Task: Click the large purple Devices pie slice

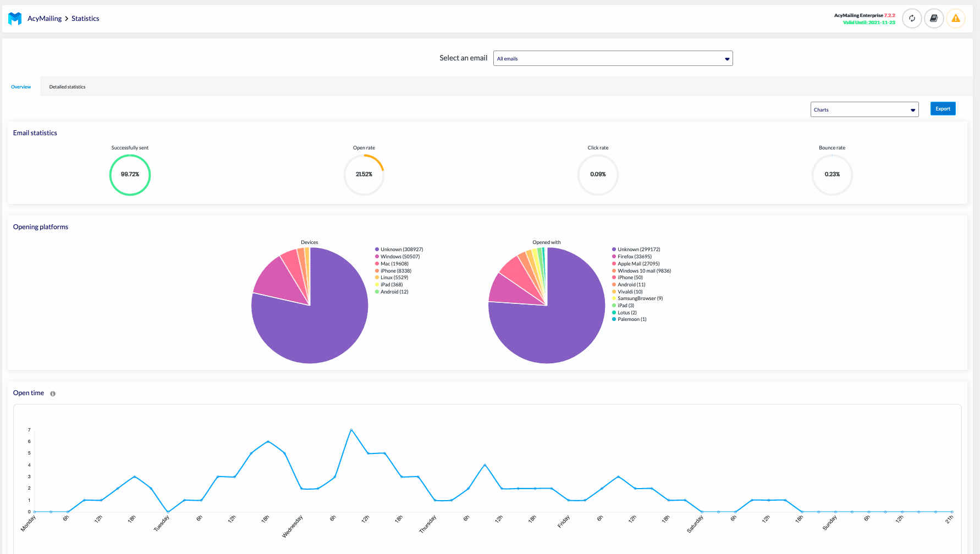Action: [319, 330]
